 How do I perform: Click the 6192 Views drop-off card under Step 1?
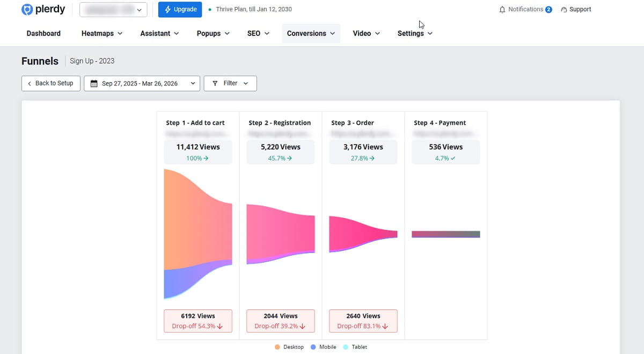click(x=197, y=320)
